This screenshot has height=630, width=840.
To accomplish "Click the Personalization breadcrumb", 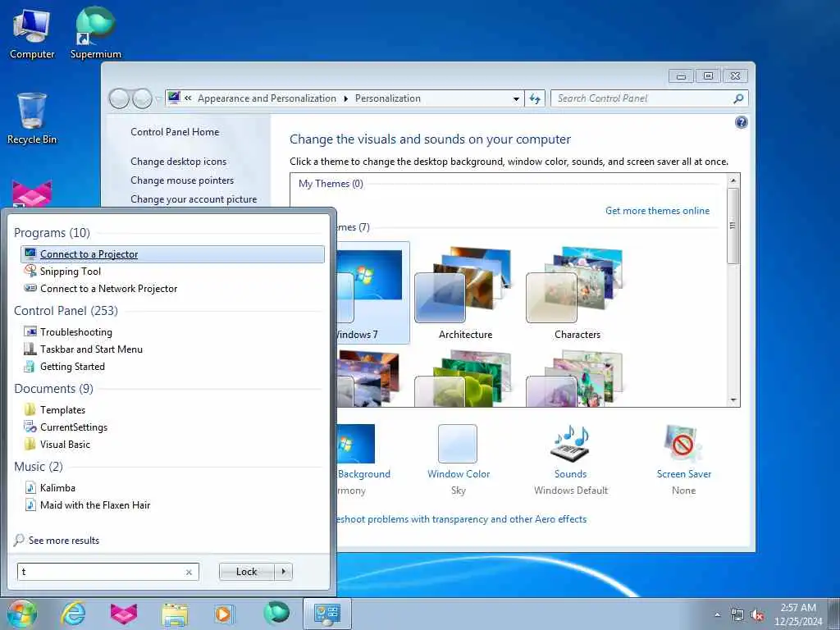I will [388, 98].
